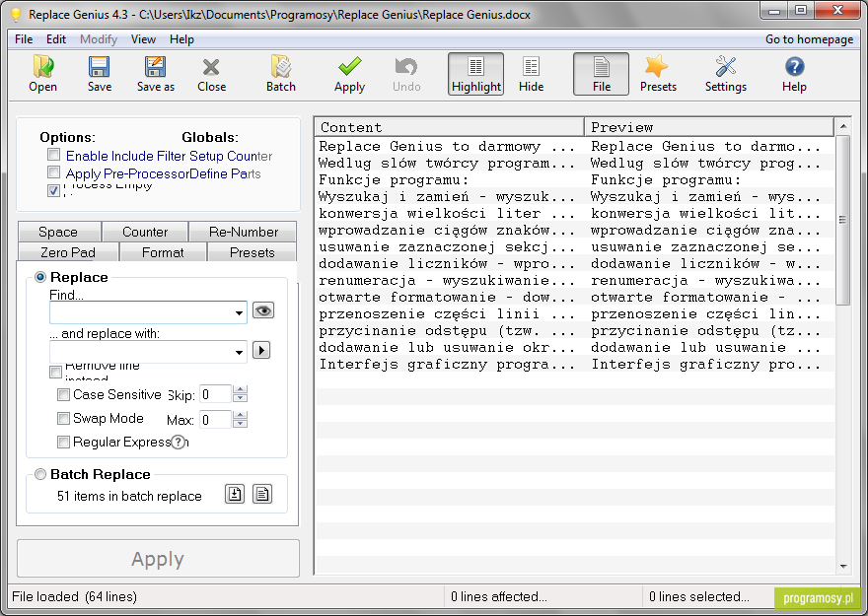Open Presets from the star toolbar icon
868x616 pixels.
pyautogui.click(x=658, y=74)
